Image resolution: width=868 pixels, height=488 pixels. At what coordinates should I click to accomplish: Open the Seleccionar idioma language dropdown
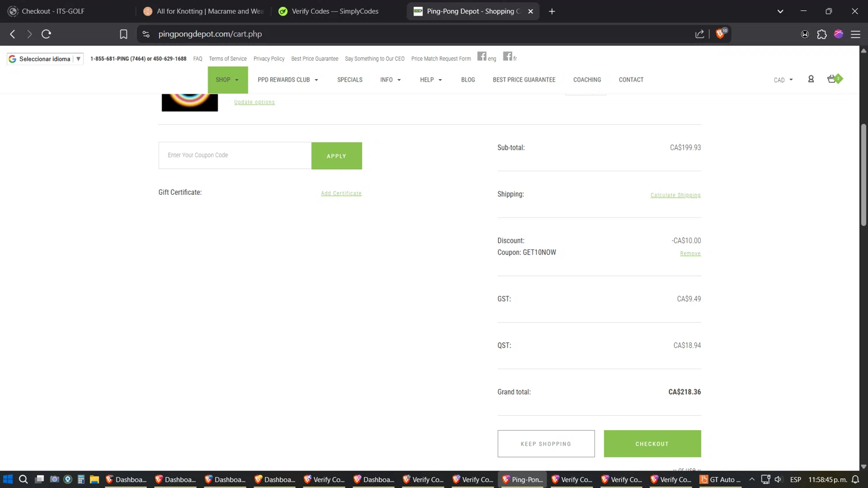click(45, 59)
